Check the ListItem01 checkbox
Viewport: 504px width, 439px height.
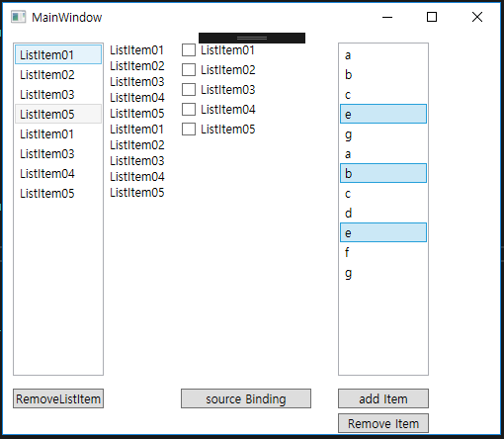click(x=189, y=50)
